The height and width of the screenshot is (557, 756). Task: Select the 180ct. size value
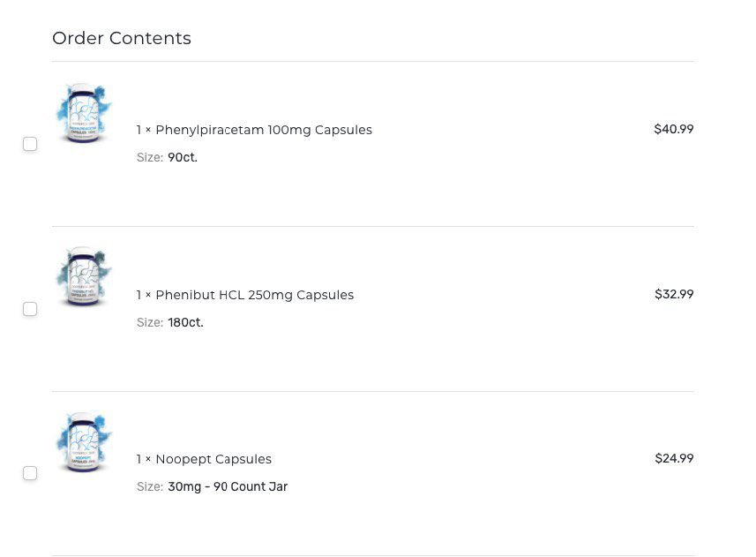(x=185, y=322)
